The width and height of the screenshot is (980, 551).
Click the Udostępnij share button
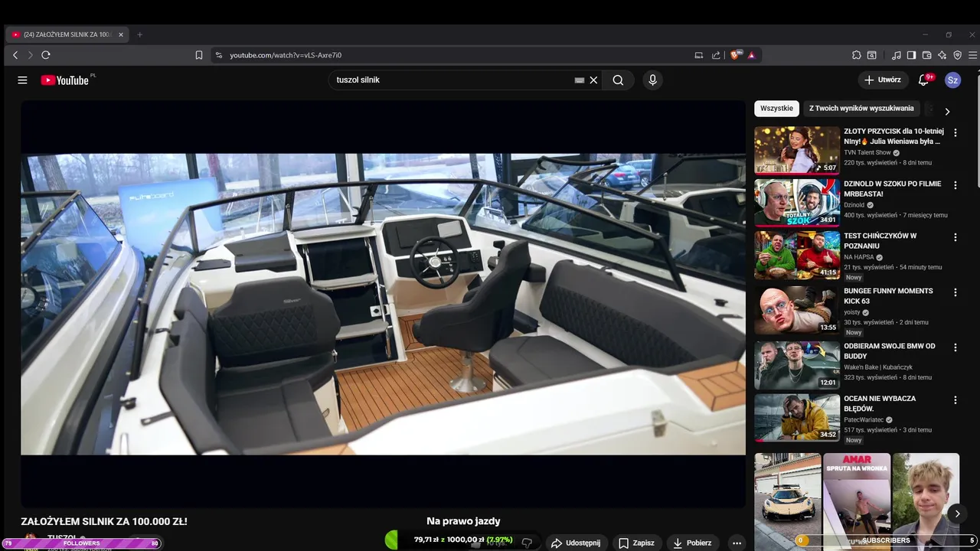(576, 543)
